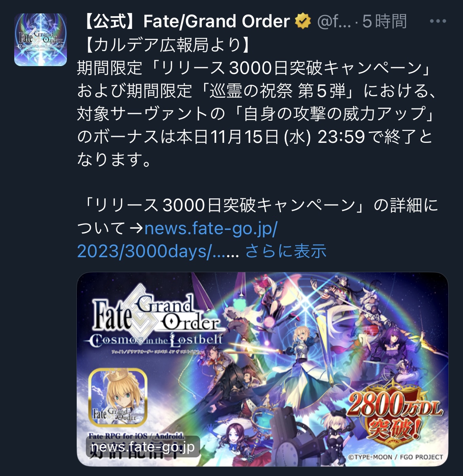Tap the ©TYPE-MOON / FGO PROJECT credit
The image size is (463, 476).
click(x=396, y=457)
